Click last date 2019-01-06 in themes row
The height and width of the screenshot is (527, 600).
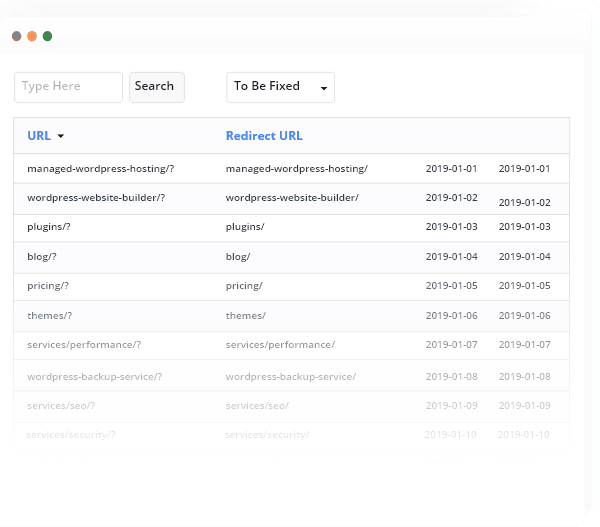[x=525, y=316]
